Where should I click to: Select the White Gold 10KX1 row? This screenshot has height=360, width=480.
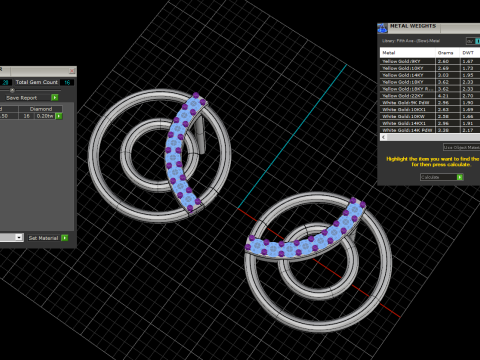point(430,109)
